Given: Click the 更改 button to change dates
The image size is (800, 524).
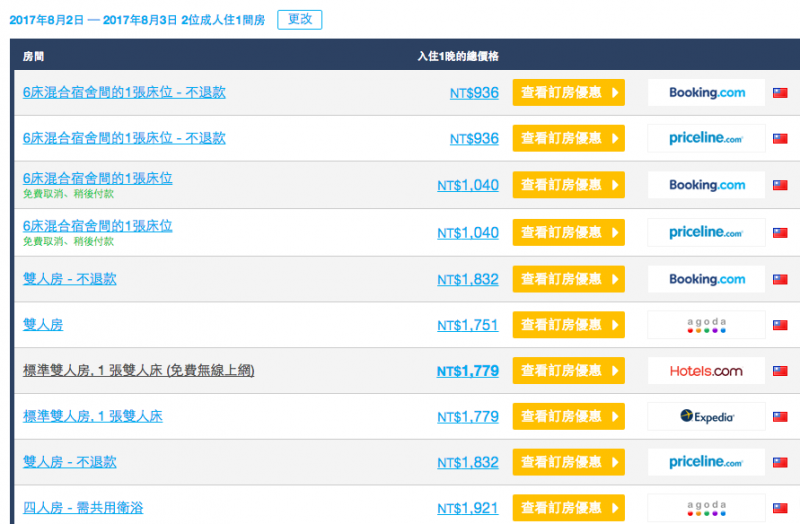Looking at the screenshot, I should (x=299, y=19).
